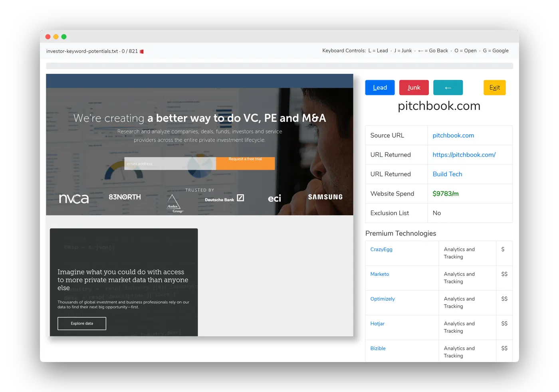Click the gray progress bar under header
This screenshot has height=392, width=559.
point(279,66)
